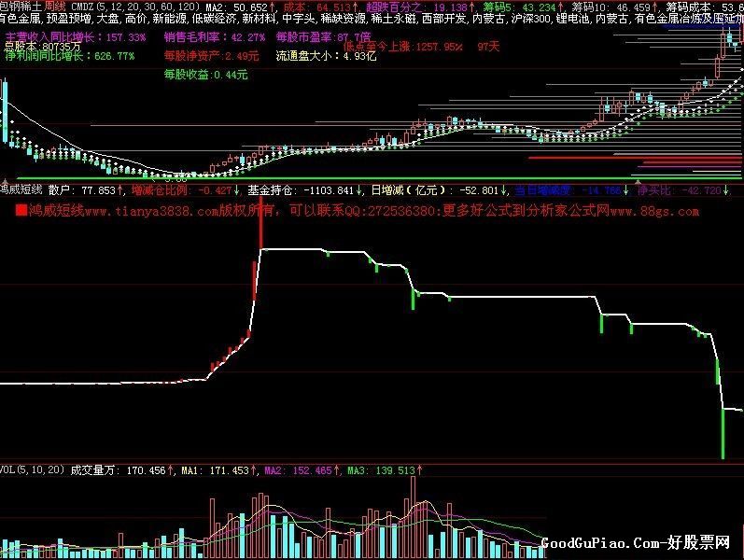Click the 包钢稀土 stock name
Screen dimensions: 744x560
(x=21, y=7)
